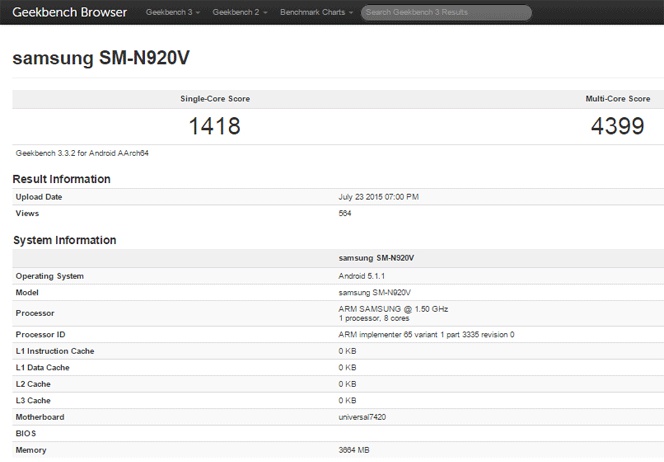This screenshot has height=462, width=664.
Task: Select the Motherboard label
Action: pos(40,417)
